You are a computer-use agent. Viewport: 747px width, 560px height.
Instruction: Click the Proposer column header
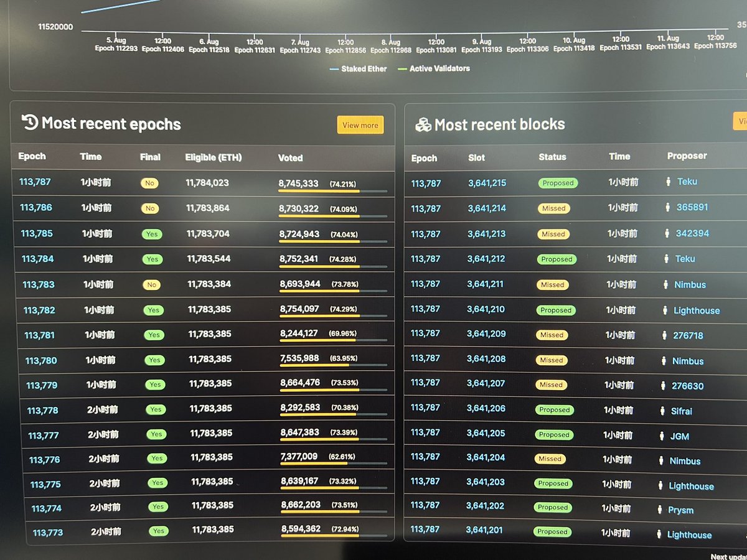tap(687, 156)
